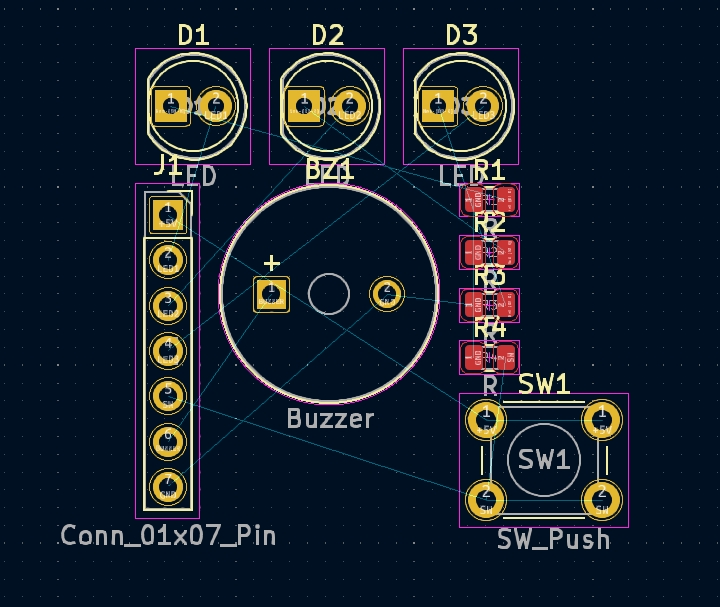
Task: Click R4 pad 1 labeled GND
Action: click(x=474, y=357)
